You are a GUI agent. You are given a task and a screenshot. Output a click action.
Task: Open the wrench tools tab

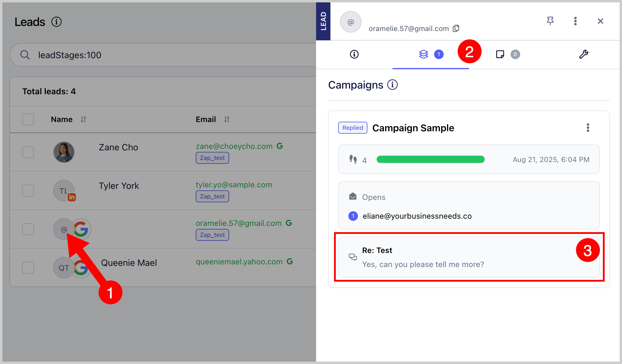click(583, 54)
